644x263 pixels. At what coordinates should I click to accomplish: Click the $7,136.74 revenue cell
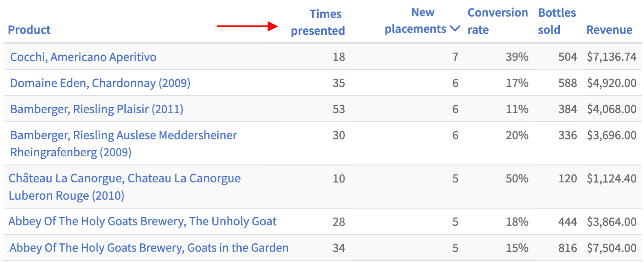[611, 57]
